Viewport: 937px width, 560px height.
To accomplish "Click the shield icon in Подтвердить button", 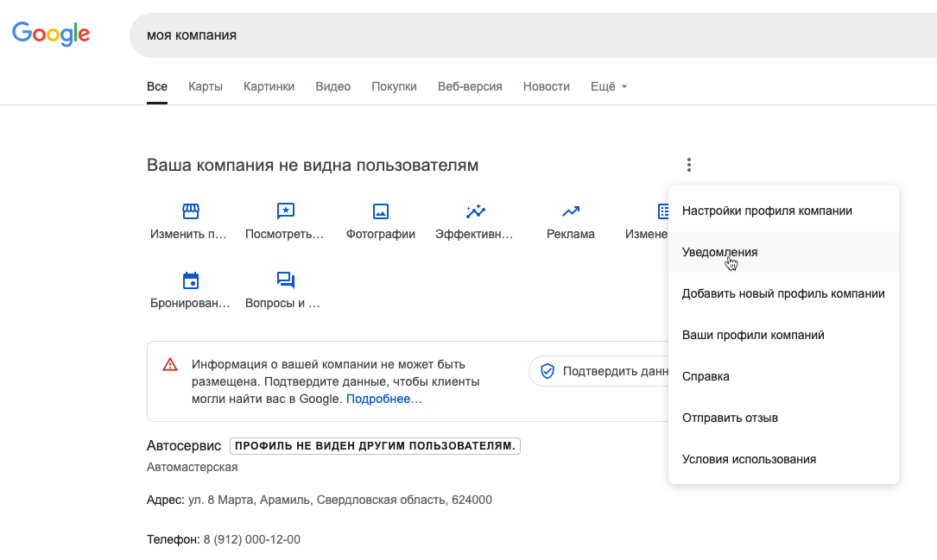I will point(548,371).
